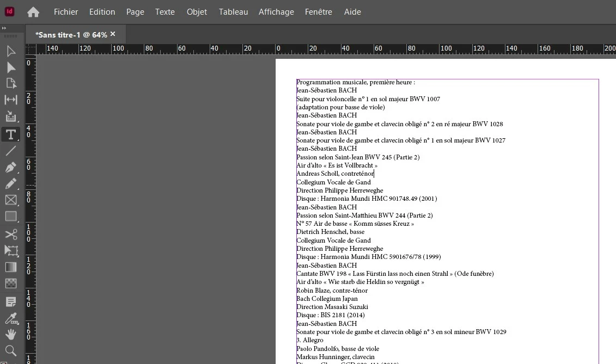
Task: Open the Objet menu
Action: point(197,12)
